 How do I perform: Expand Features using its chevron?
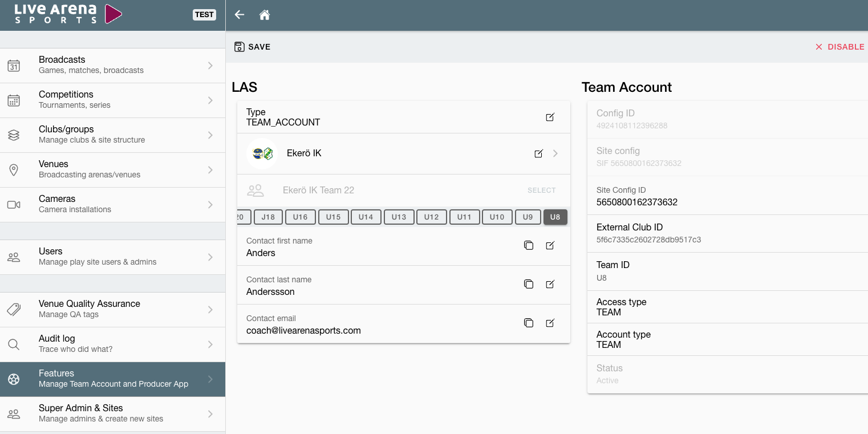210,379
